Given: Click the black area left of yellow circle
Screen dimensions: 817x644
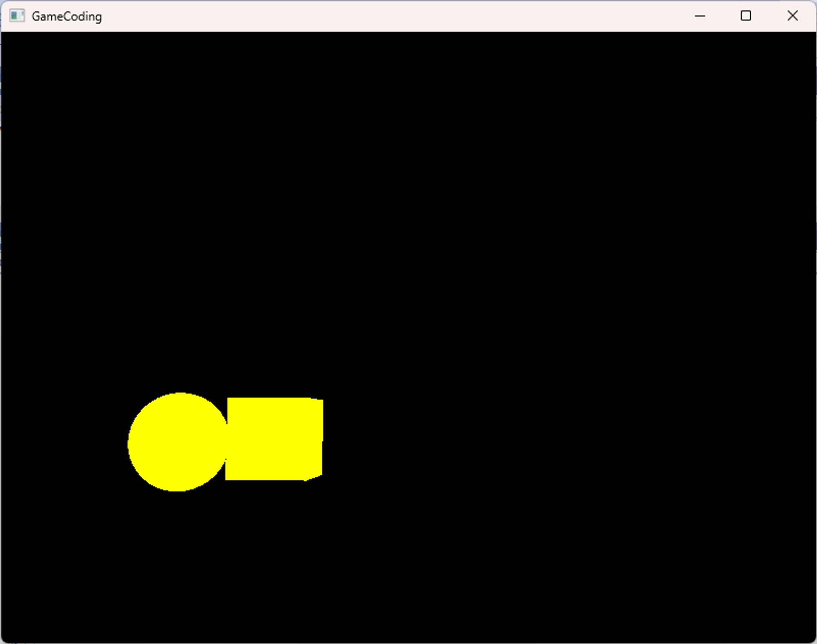Looking at the screenshot, I should [x=65, y=442].
